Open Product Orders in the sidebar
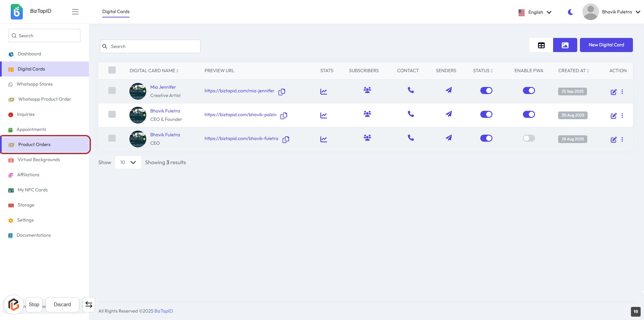Viewport: 644px width, 320px height. pos(34,145)
